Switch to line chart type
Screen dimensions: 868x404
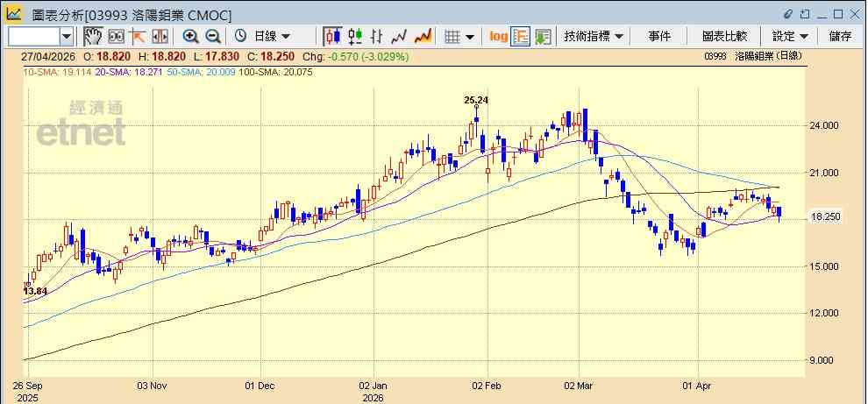399,37
